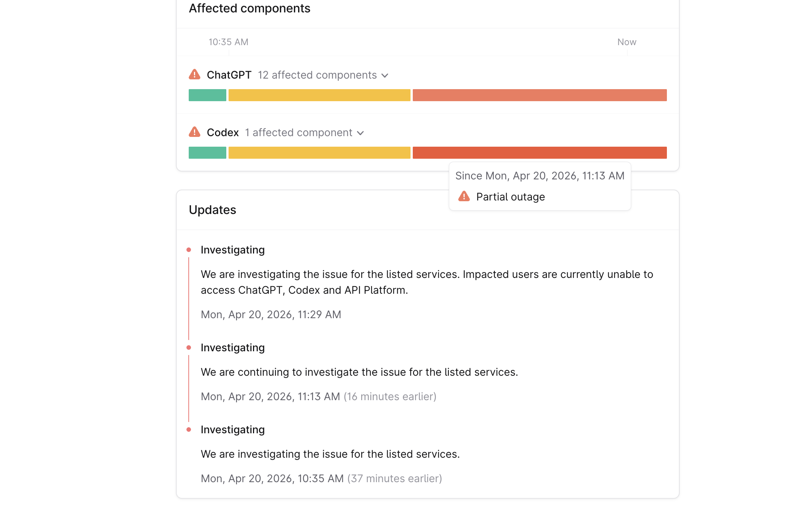Click the Updates section header
Screen dimensions: 812x513
[213, 210]
